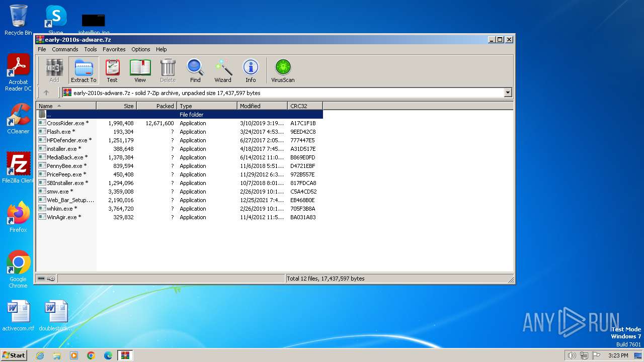
Task: Open Acrobat Reader DC desktop shortcut
Action: [18, 73]
